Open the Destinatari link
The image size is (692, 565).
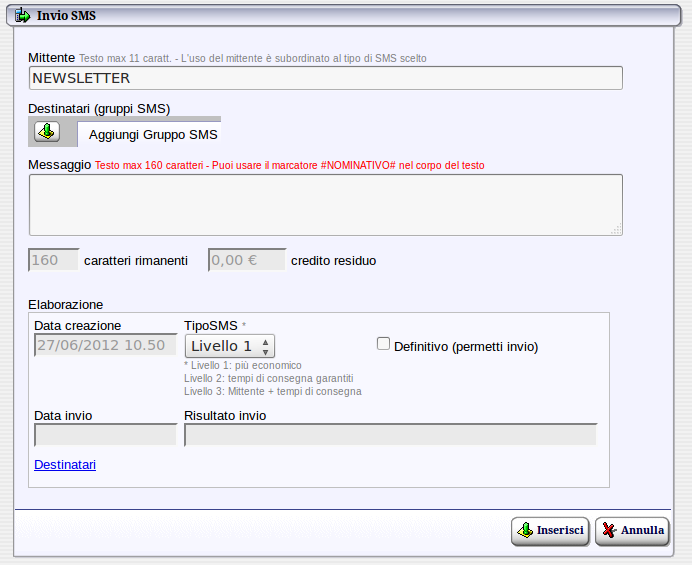[65, 464]
